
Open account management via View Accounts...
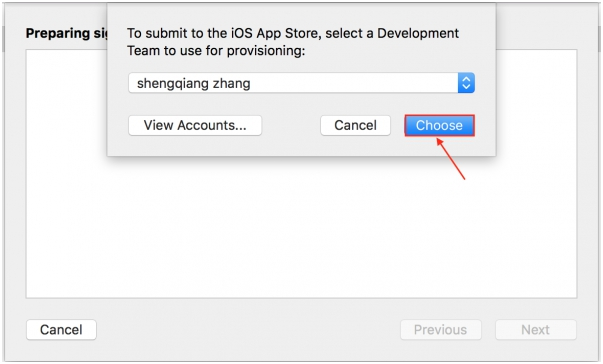195,125
